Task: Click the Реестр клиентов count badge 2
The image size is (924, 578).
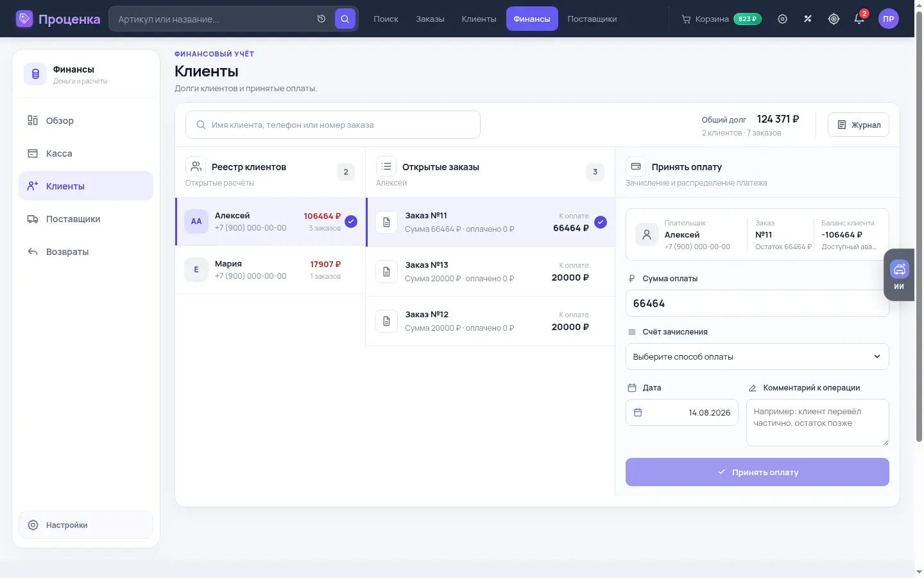Action: (x=346, y=172)
